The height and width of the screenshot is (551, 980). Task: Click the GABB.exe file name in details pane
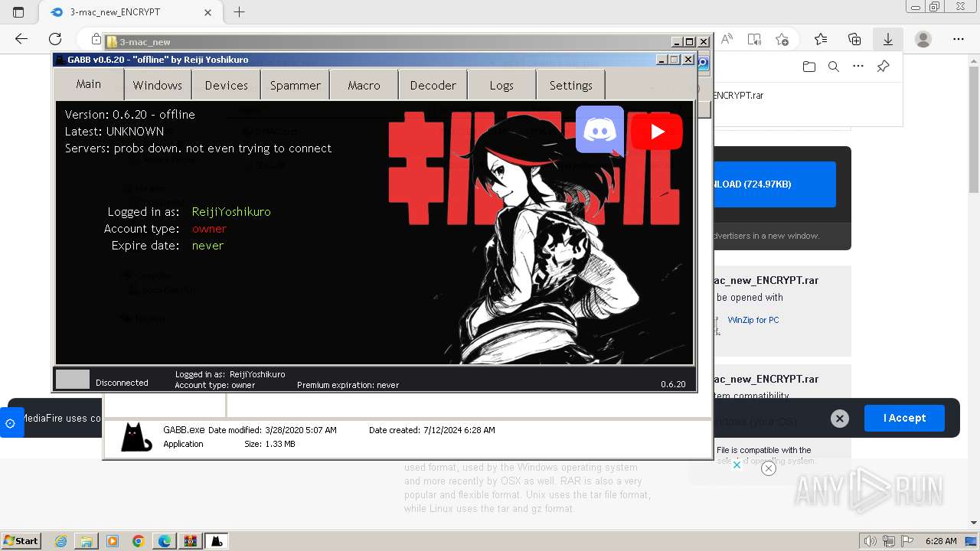(184, 430)
